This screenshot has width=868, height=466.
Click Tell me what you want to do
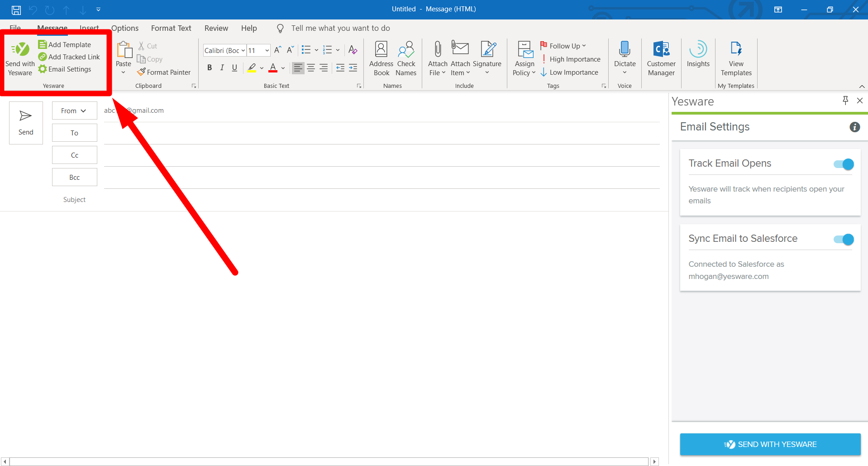340,28
